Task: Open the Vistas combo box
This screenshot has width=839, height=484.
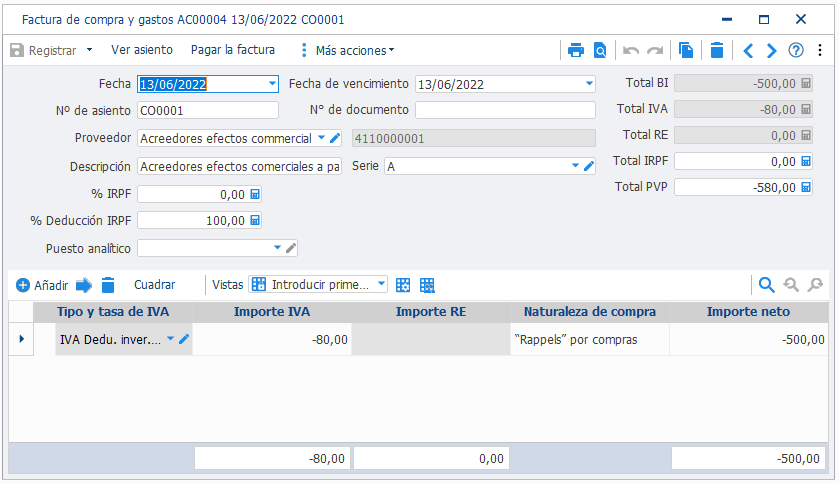Action: (x=318, y=285)
